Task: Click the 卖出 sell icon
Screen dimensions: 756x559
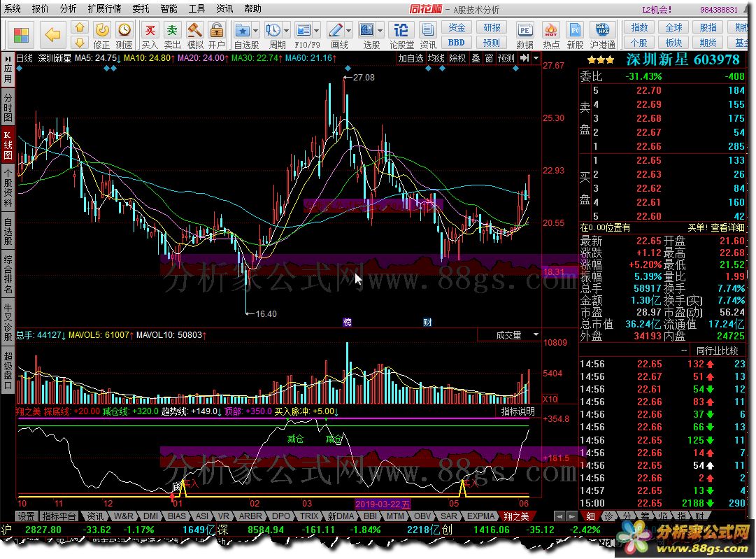Action: pyautogui.click(x=172, y=30)
